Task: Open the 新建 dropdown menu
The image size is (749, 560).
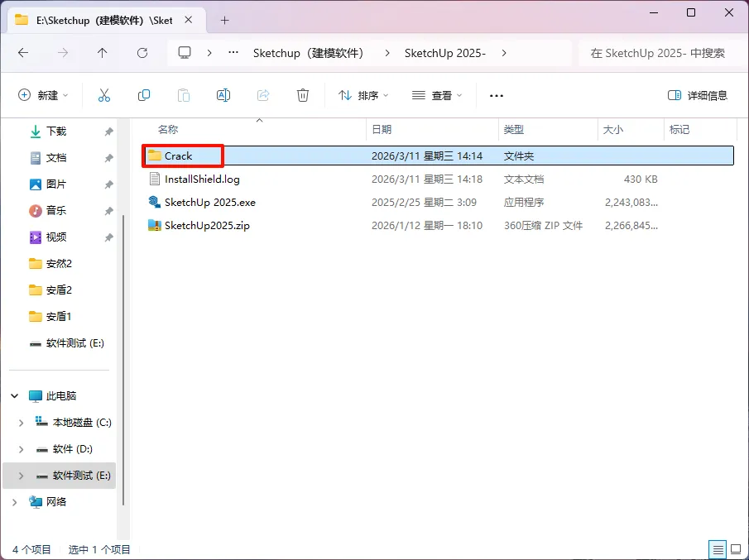Action: (x=43, y=95)
